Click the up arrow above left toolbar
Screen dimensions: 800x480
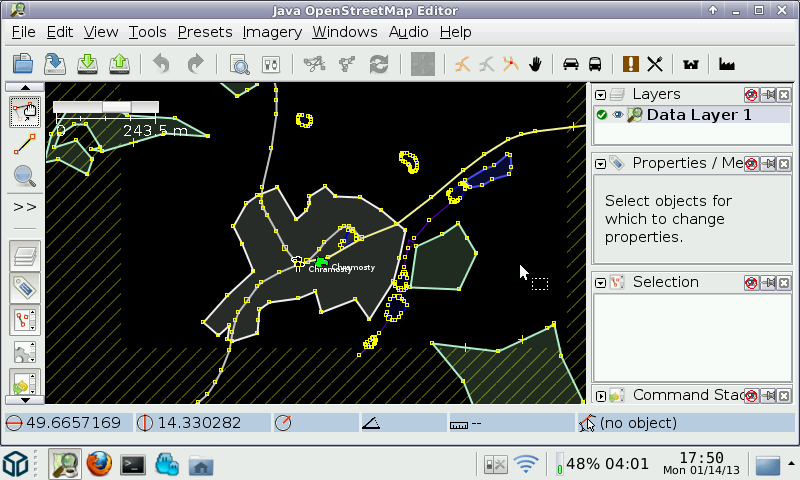pos(24,87)
